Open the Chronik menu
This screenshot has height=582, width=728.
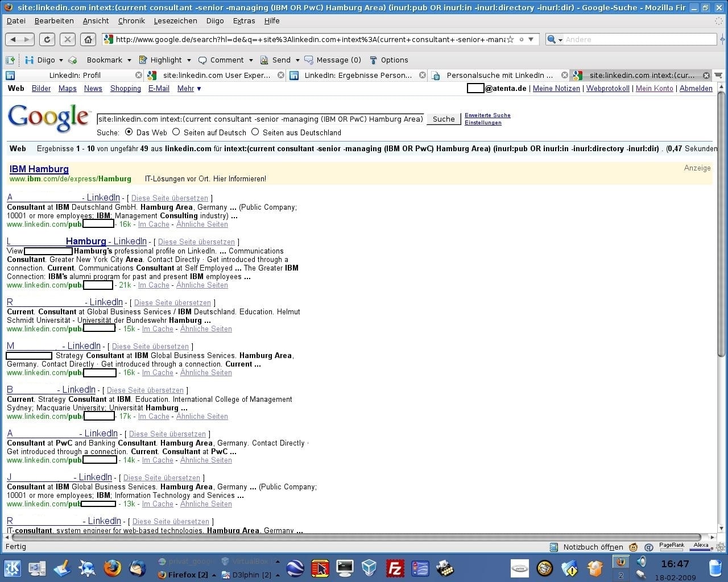[131, 20]
